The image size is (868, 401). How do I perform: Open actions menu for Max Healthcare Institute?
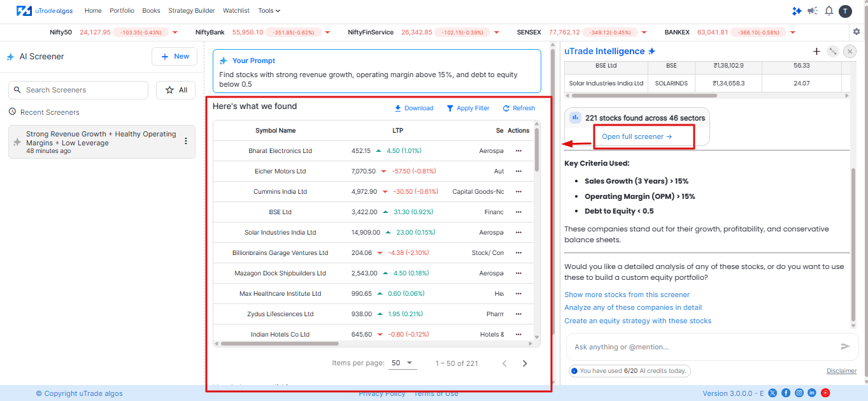pyautogui.click(x=518, y=294)
